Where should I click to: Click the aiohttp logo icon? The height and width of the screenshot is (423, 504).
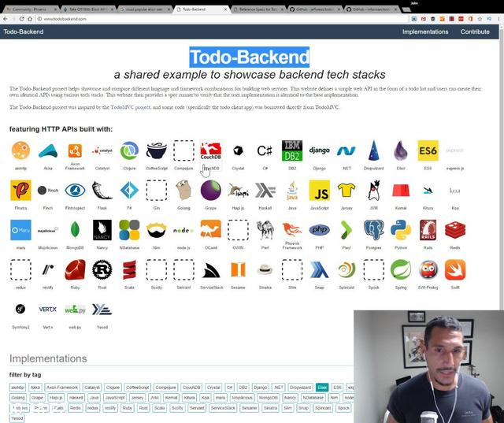21,150
